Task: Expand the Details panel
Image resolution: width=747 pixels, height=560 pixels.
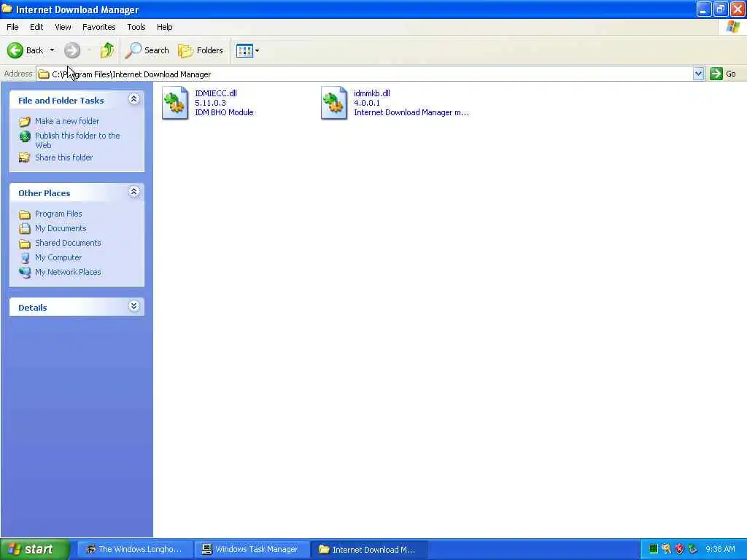Action: point(134,306)
